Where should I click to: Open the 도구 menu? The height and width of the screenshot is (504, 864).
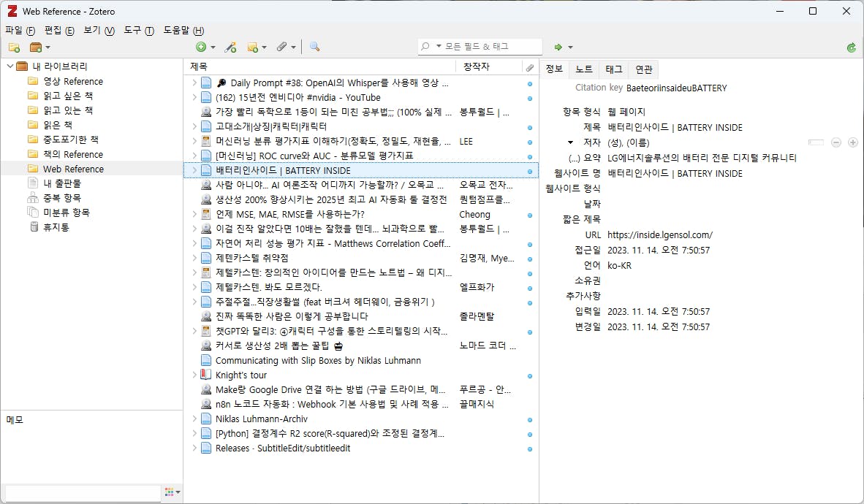click(138, 30)
